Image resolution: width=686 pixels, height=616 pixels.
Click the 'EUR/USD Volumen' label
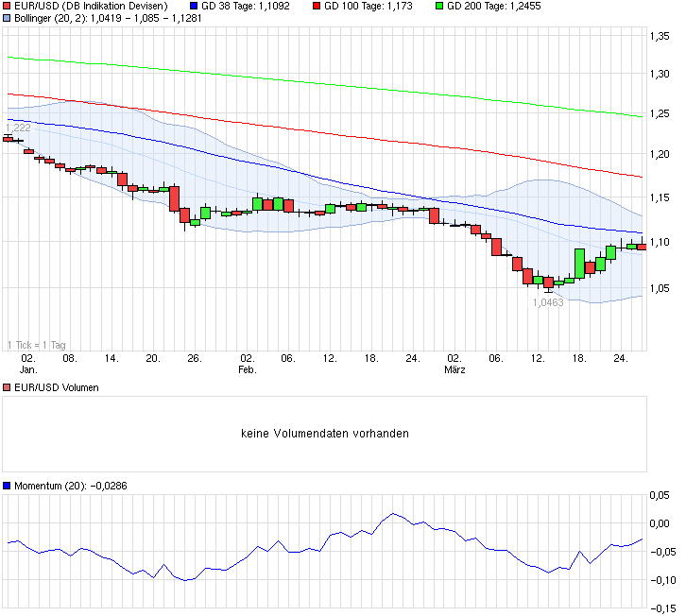click(x=57, y=387)
